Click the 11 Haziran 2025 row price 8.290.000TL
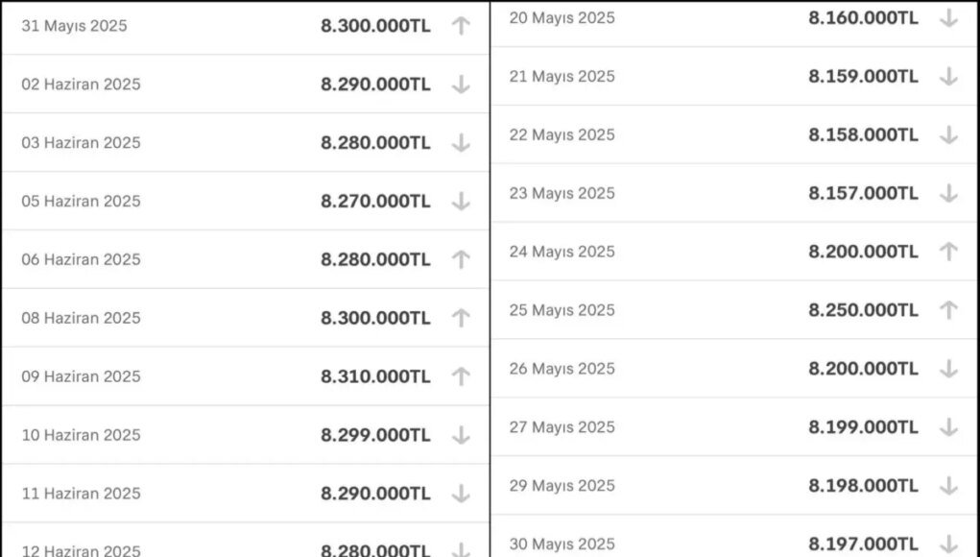The height and width of the screenshot is (557, 980). 375,494
